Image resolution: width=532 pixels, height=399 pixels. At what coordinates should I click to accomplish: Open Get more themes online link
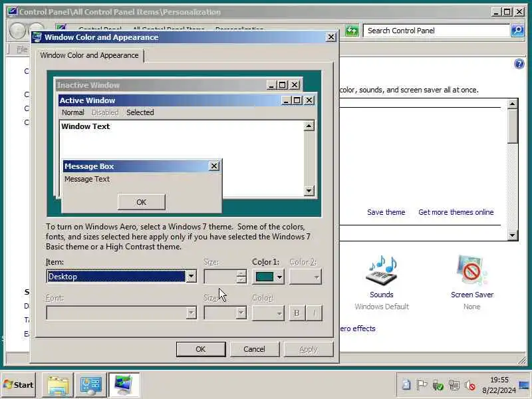pyautogui.click(x=456, y=212)
